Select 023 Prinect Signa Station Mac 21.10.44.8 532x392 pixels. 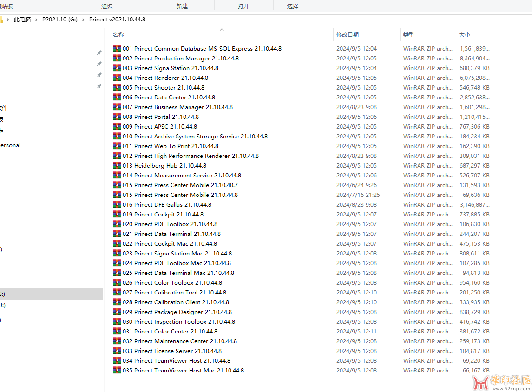[x=177, y=253]
